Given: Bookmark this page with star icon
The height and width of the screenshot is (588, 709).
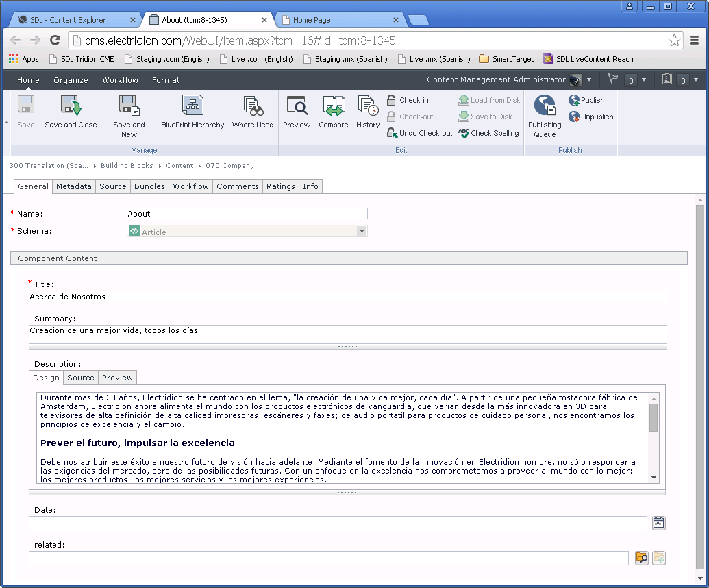Looking at the screenshot, I should tap(675, 40).
